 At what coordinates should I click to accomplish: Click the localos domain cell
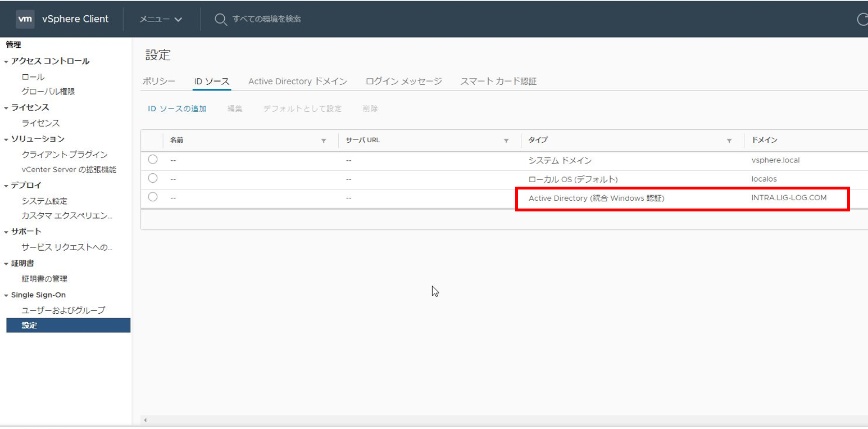coord(764,179)
